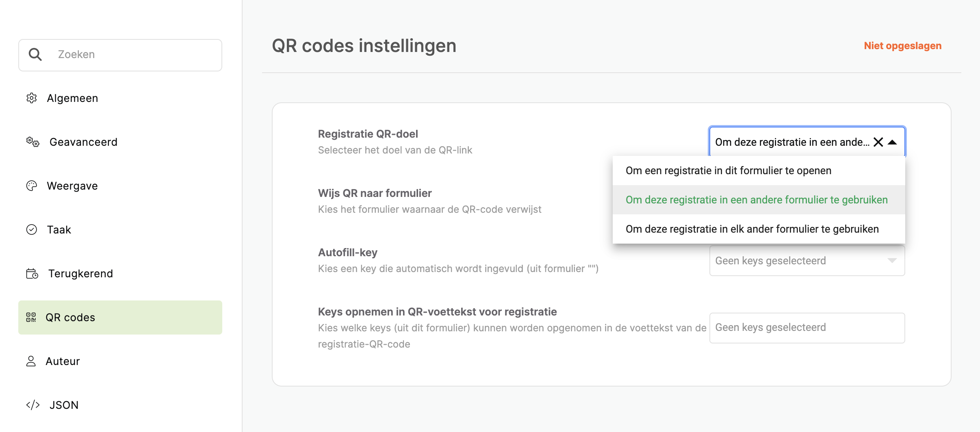Click the Taak checkmark circle icon
The height and width of the screenshot is (432, 980).
coord(32,229)
